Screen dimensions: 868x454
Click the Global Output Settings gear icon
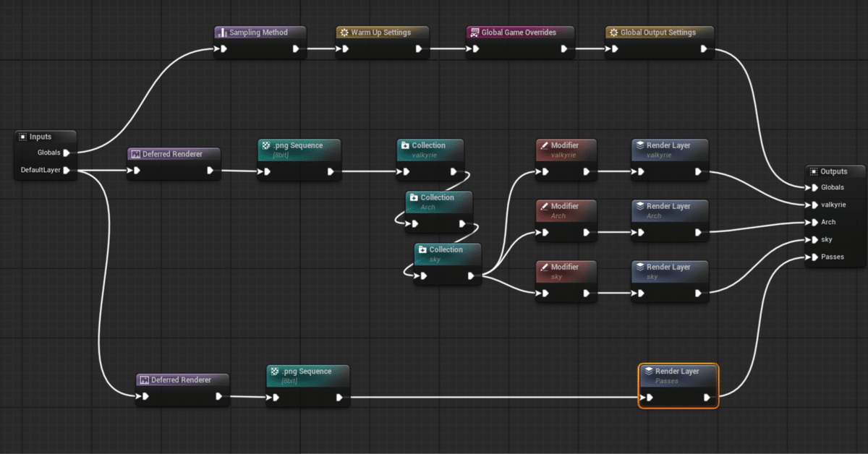613,33
